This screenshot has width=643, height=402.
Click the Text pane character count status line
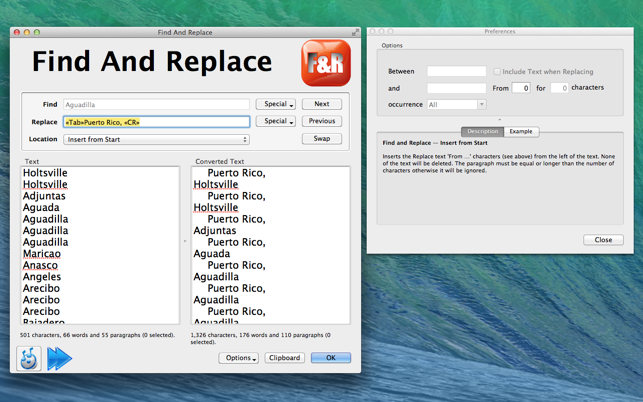[98, 335]
